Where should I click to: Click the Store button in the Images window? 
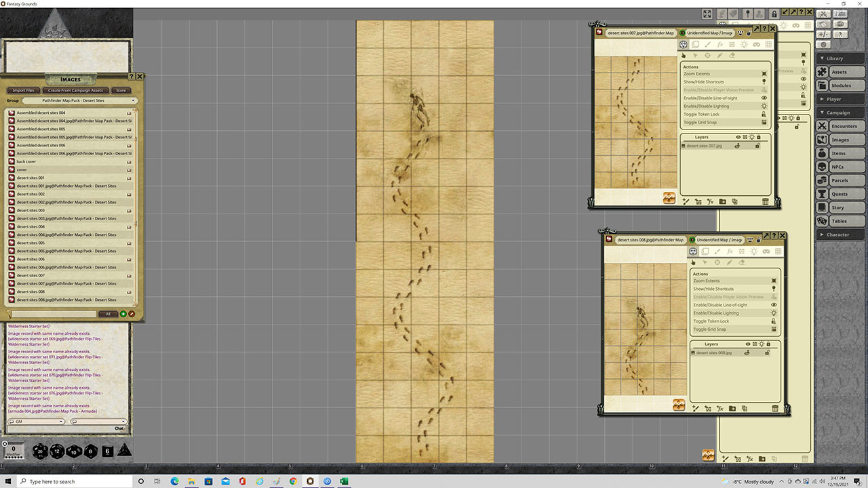[x=121, y=90]
